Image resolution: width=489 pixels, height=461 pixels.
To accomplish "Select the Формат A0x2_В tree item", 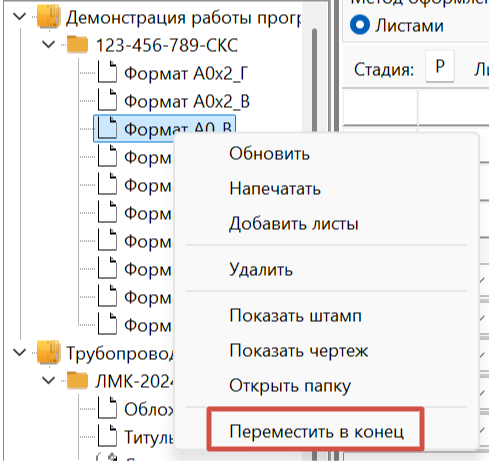I will (187, 101).
